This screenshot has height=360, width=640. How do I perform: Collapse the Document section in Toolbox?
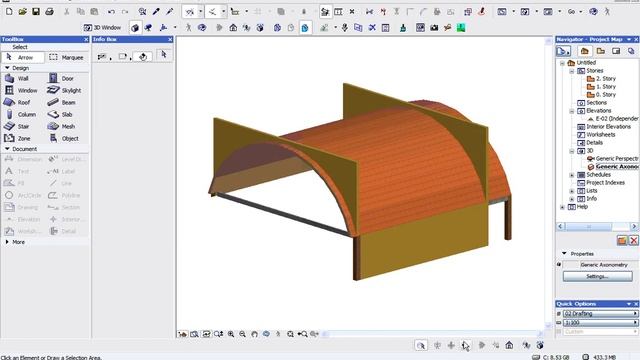point(7,149)
